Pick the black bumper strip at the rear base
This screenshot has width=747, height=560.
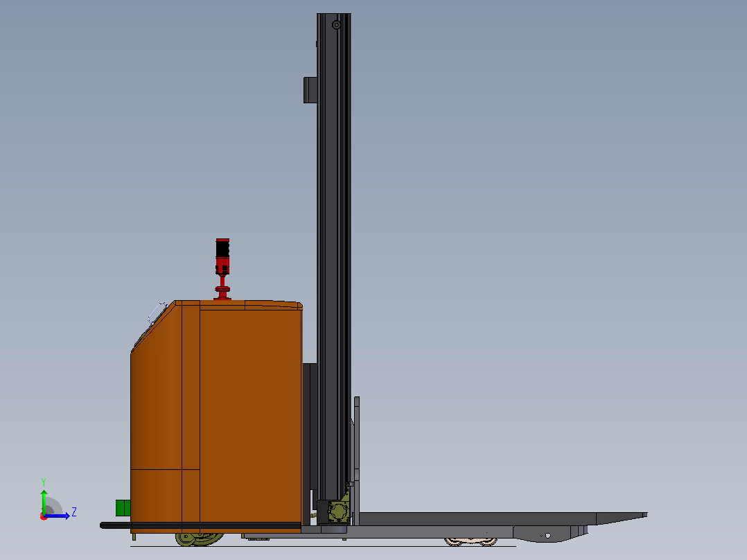200,525
